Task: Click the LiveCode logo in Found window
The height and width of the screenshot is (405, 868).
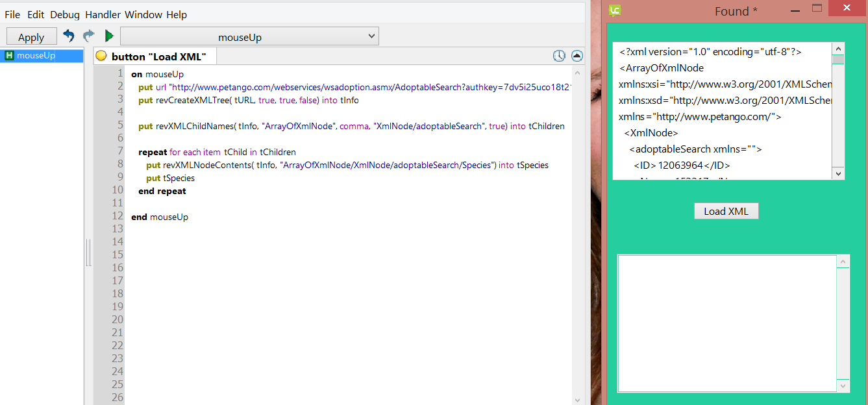Action: click(615, 10)
